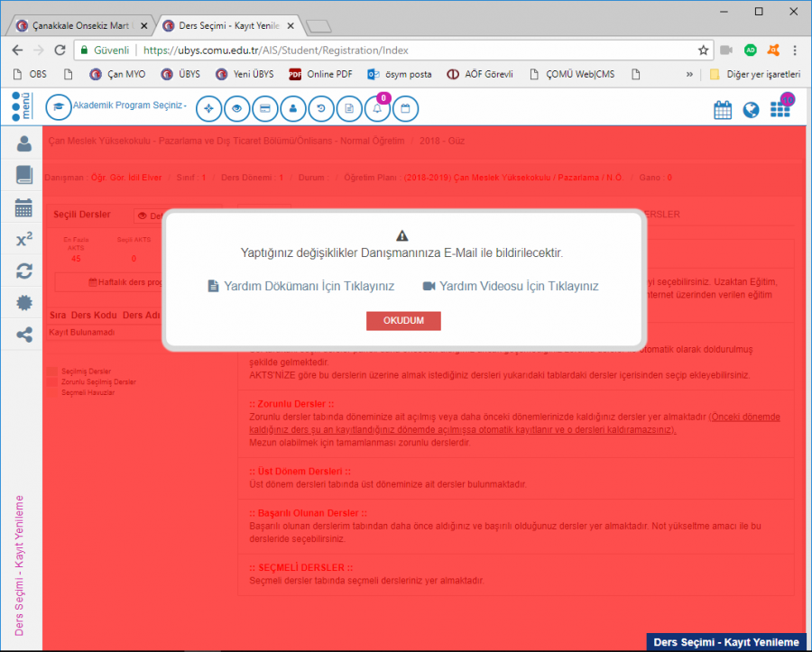Open the ösym posta bookmark
The height and width of the screenshot is (652, 812).
(x=400, y=74)
